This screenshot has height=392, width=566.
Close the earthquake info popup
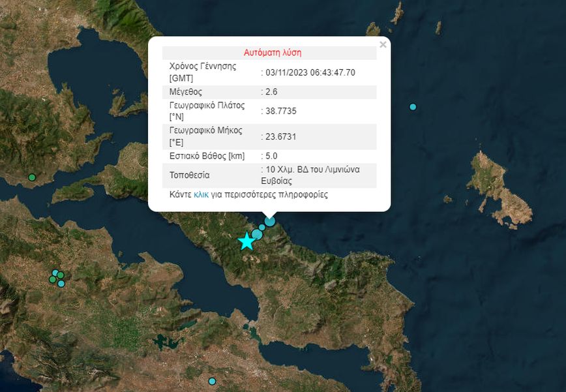[x=383, y=45]
